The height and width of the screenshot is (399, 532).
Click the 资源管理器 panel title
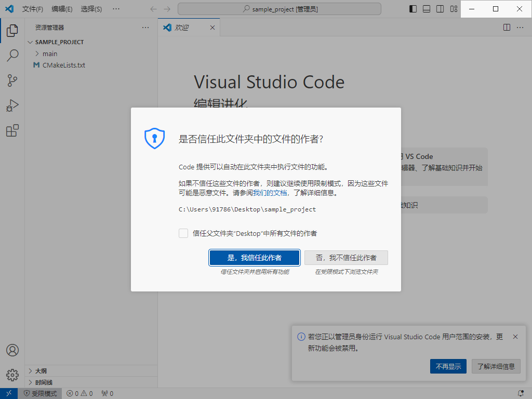[50, 28]
